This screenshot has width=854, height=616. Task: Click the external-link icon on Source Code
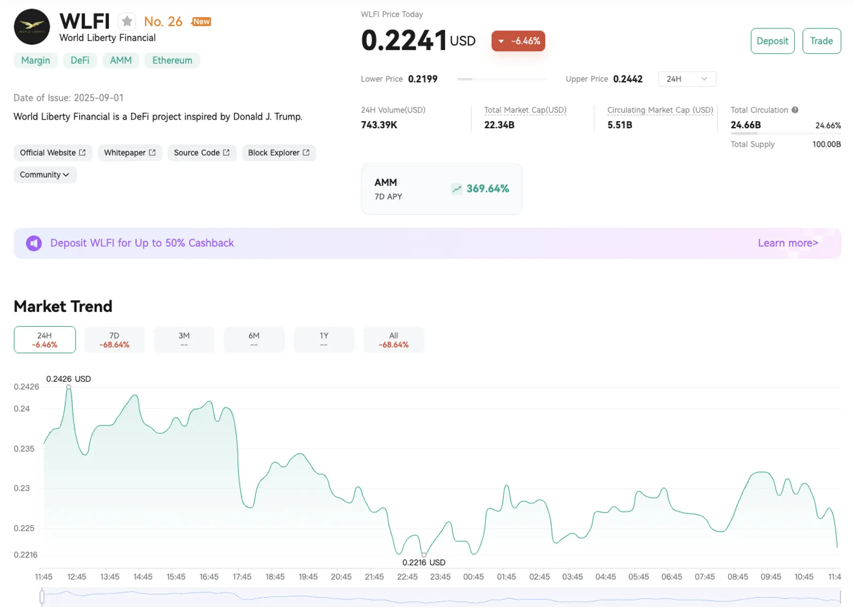point(226,153)
